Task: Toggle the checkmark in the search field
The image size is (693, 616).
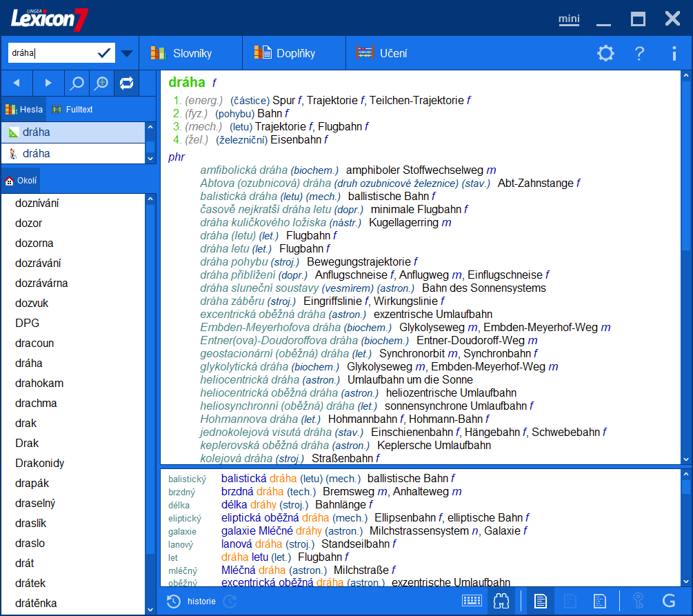Action: tap(105, 52)
